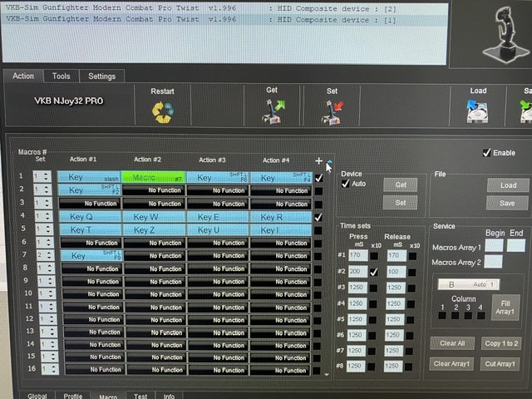Click the Get joystick icon with green arrow
The width and height of the screenshot is (532, 399).
[x=273, y=113]
